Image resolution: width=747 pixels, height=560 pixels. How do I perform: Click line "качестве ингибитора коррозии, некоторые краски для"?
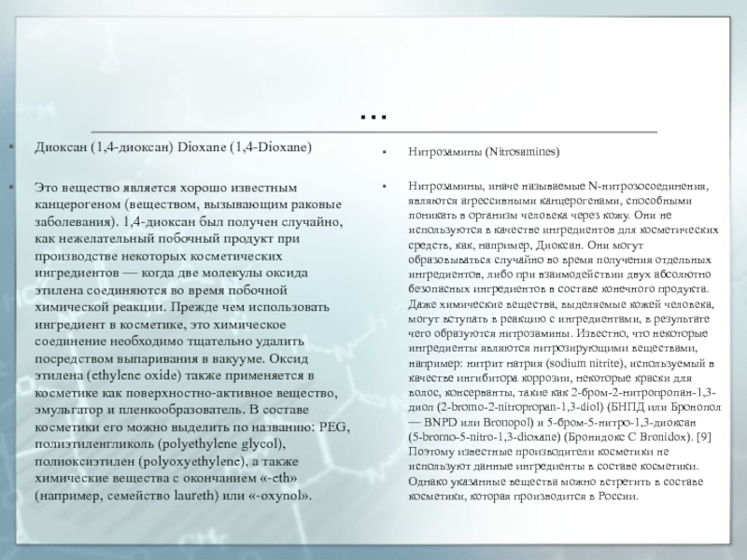click(550, 378)
